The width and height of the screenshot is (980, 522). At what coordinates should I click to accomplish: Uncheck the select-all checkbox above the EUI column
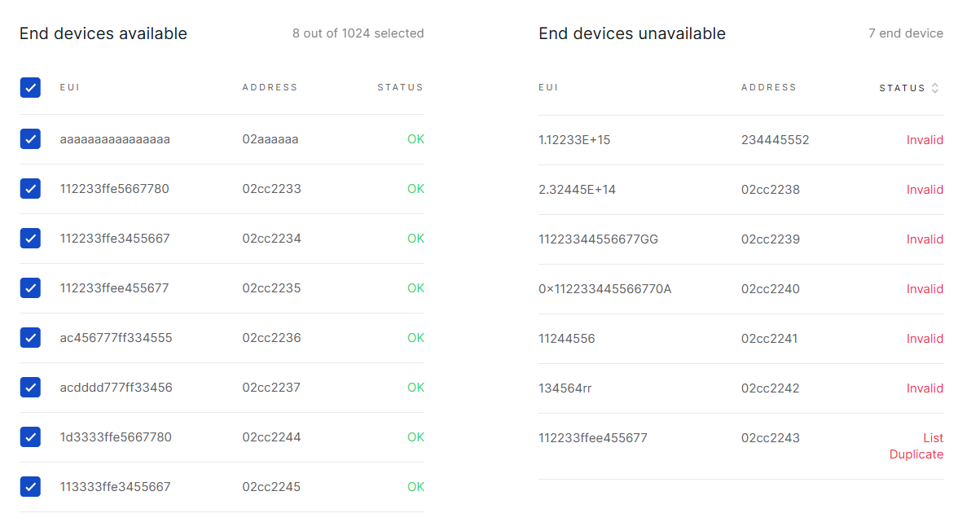[x=30, y=87]
